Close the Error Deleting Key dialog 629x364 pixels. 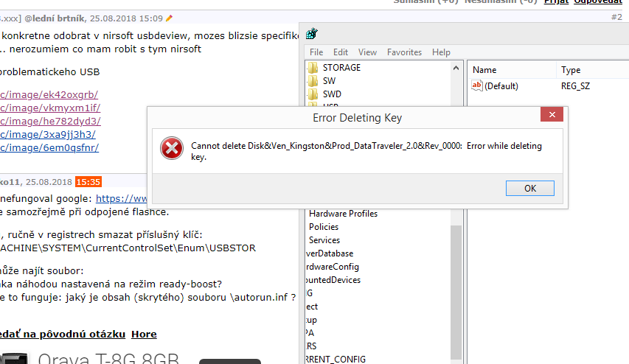point(552,115)
